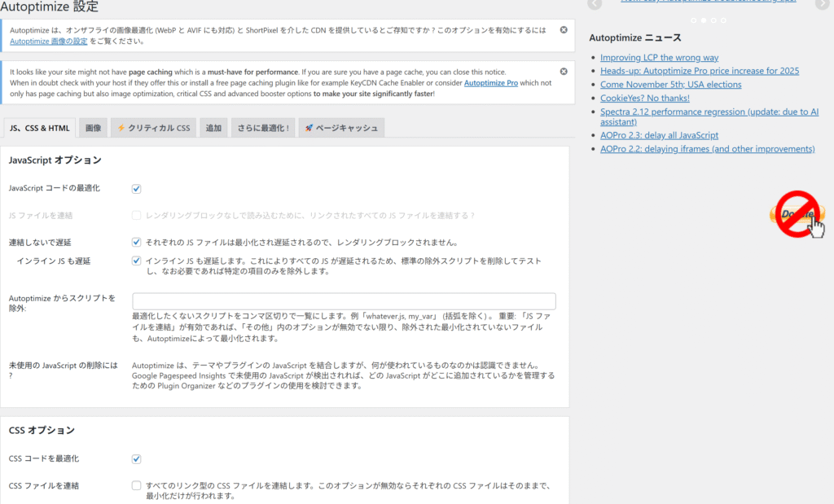This screenshot has height=504, width=834.
Task: Open 'CookieYes? No thanks!' news link
Action: point(645,99)
